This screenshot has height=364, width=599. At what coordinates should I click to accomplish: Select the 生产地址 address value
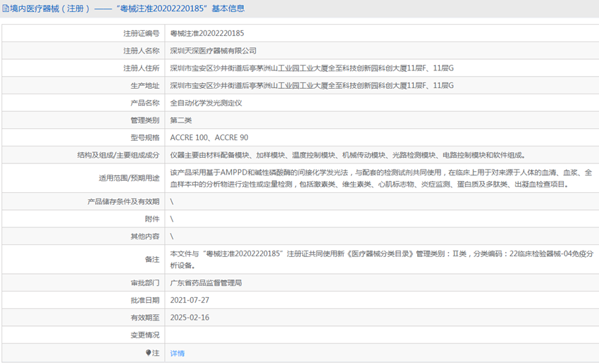pos(311,85)
